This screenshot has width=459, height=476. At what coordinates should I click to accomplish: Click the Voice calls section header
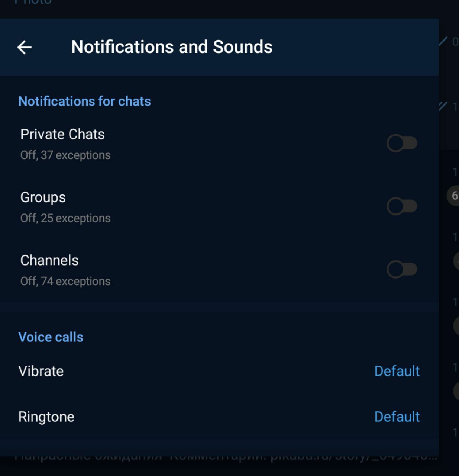[51, 337]
